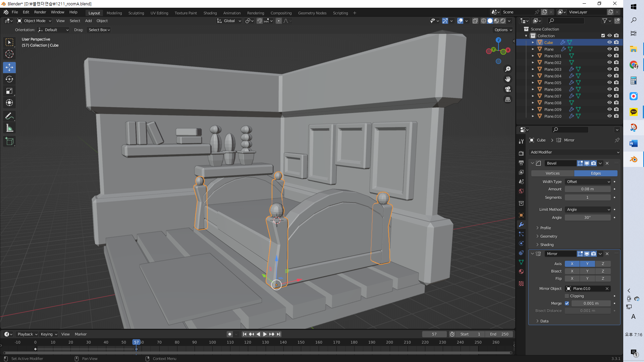
Task: Open the Add Modifier dropdown
Action: pyautogui.click(x=574, y=152)
